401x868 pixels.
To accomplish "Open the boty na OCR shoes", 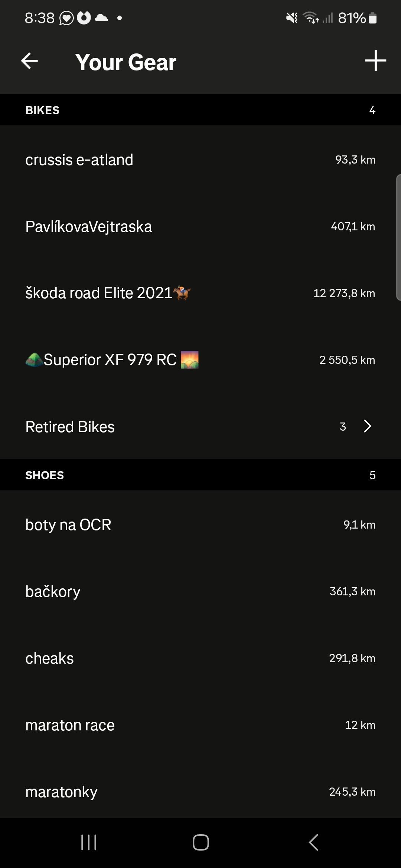I will pos(200,525).
